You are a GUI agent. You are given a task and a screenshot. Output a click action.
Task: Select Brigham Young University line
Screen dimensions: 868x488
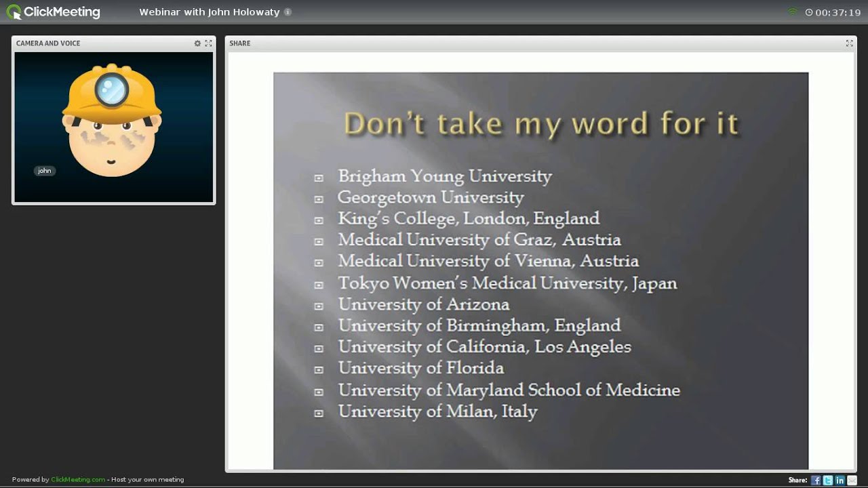445,176
